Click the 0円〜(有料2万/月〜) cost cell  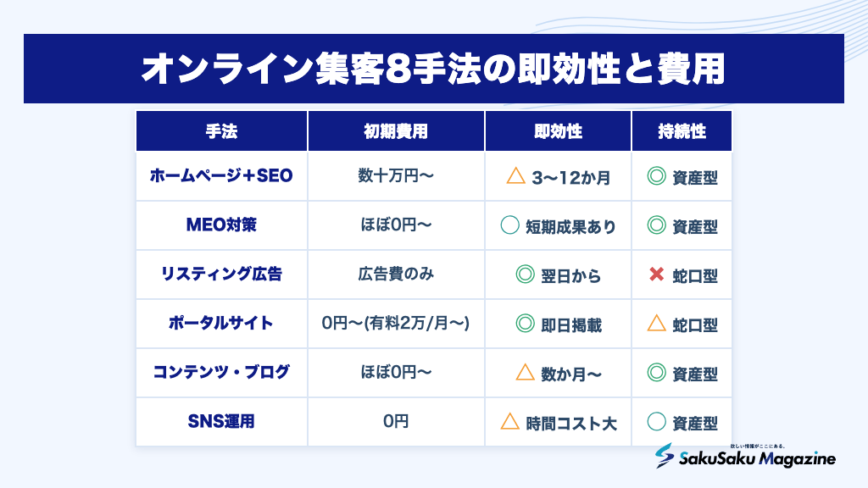tap(396, 323)
